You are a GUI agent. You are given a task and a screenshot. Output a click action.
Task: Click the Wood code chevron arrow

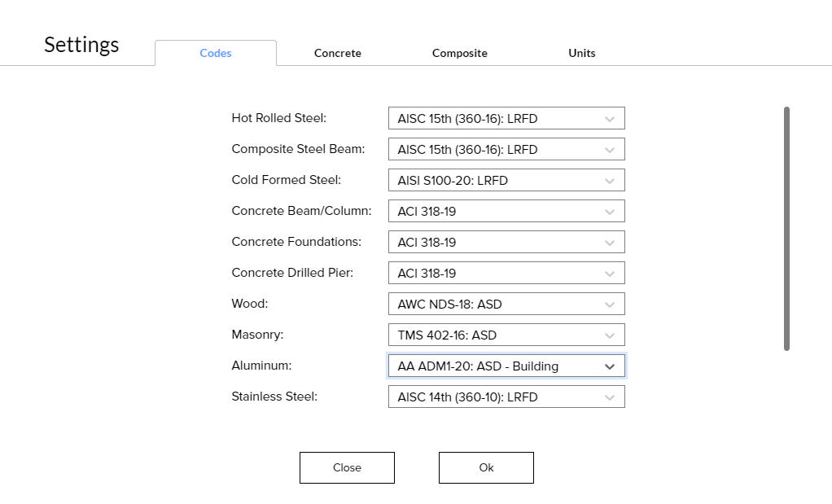pyautogui.click(x=609, y=305)
